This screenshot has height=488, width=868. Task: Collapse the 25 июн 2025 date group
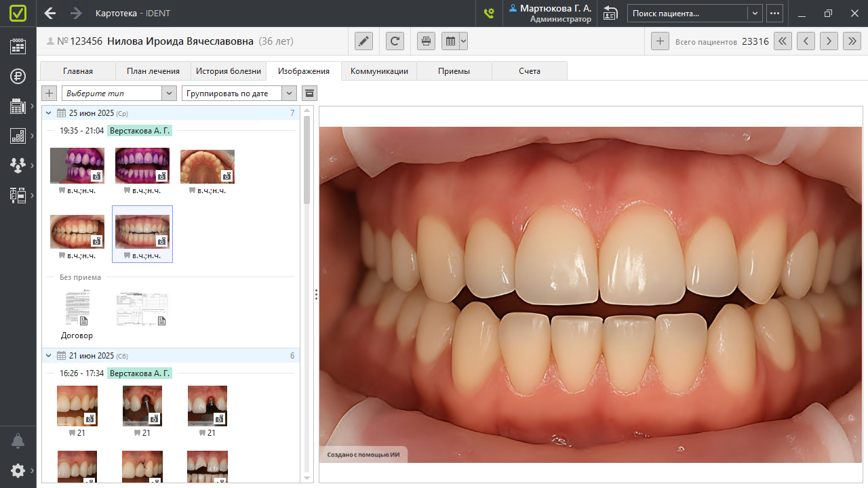point(49,113)
